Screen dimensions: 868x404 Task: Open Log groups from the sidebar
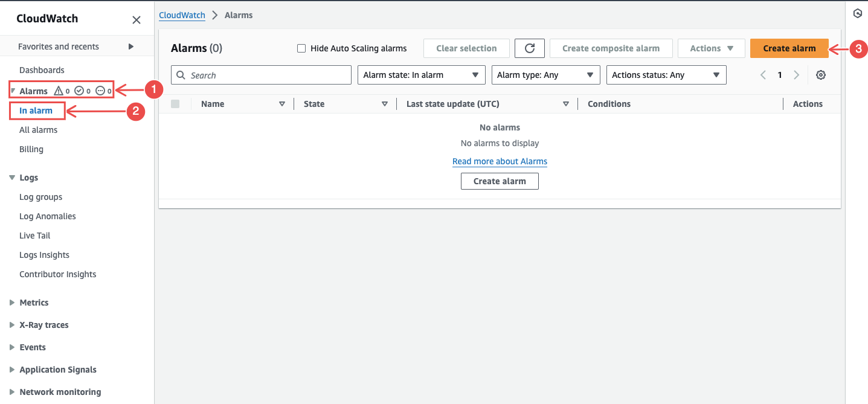[40, 196]
